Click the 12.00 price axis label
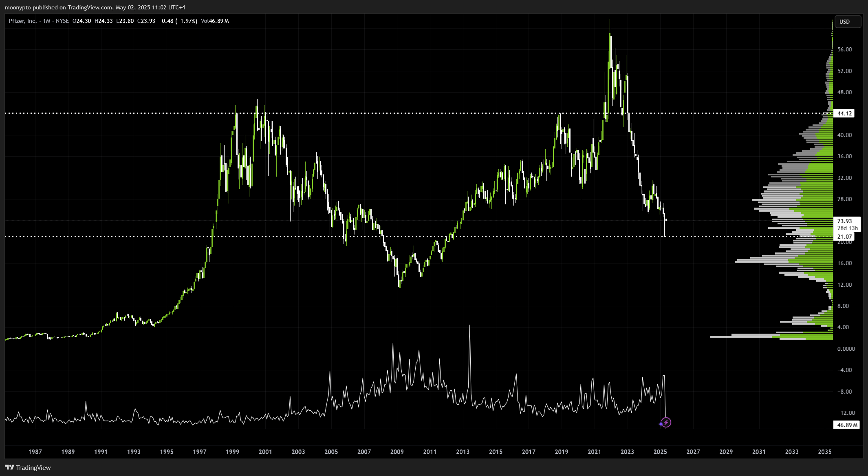868x476 pixels. (x=845, y=285)
